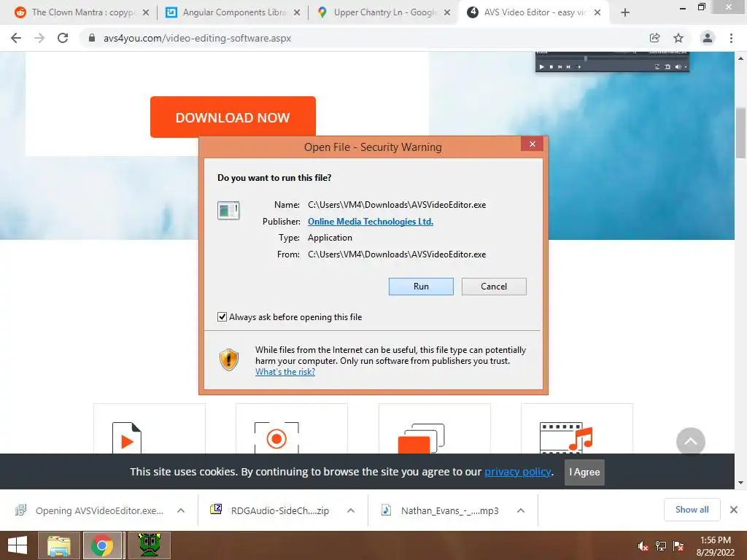Open the Action Center flag icon
Image resolution: width=747 pixels, height=560 pixels.
tap(678, 546)
